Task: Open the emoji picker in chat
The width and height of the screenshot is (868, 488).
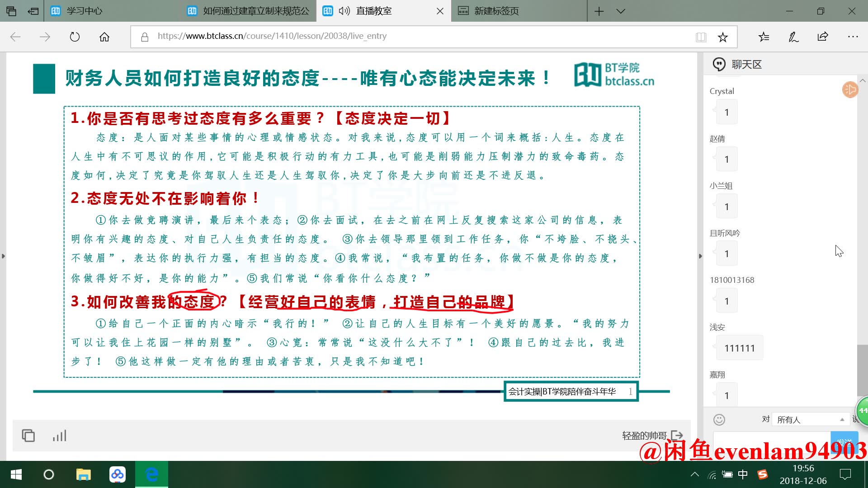Action: click(719, 420)
